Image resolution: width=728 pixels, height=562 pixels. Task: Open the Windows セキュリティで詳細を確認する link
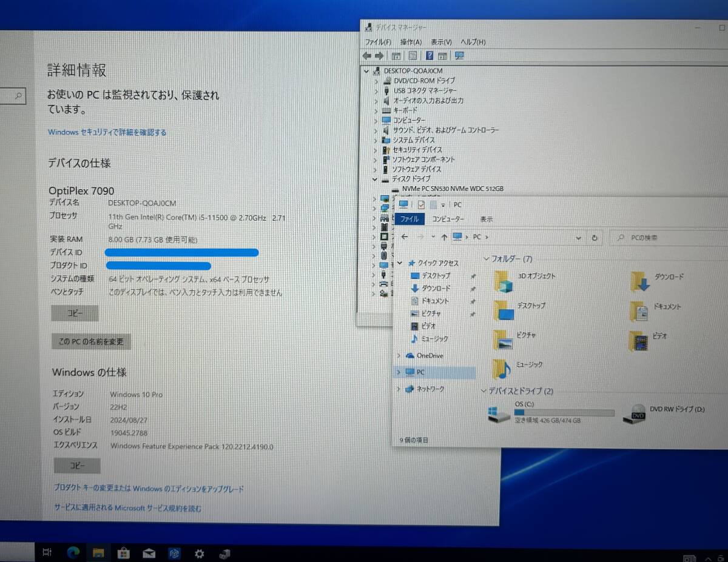107,132
